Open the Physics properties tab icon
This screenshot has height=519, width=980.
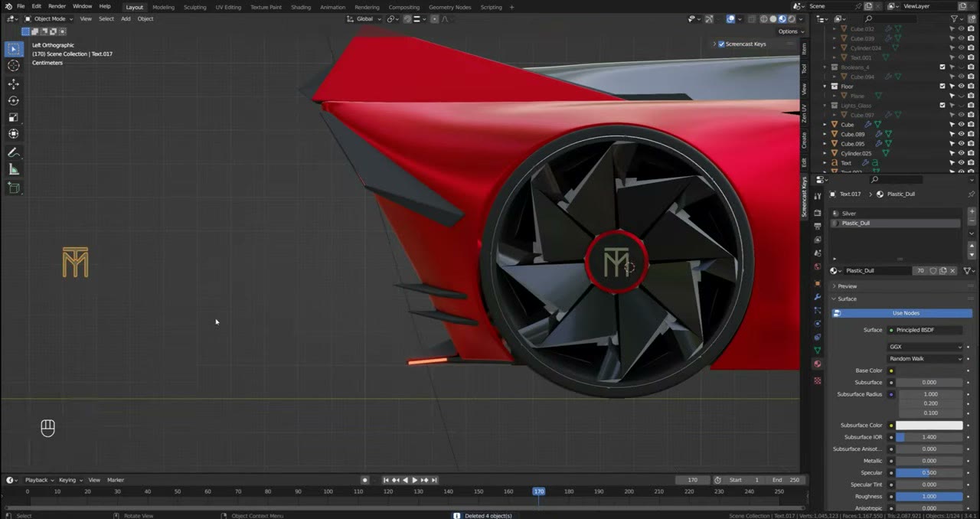(x=818, y=323)
